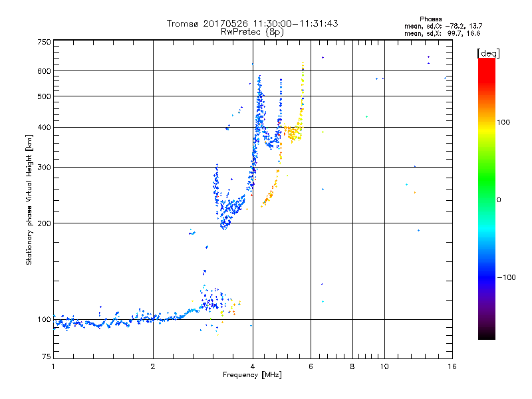532x399 pixels.
Task: Click the y-axis tick label '200'
Action: pyautogui.click(x=44, y=223)
